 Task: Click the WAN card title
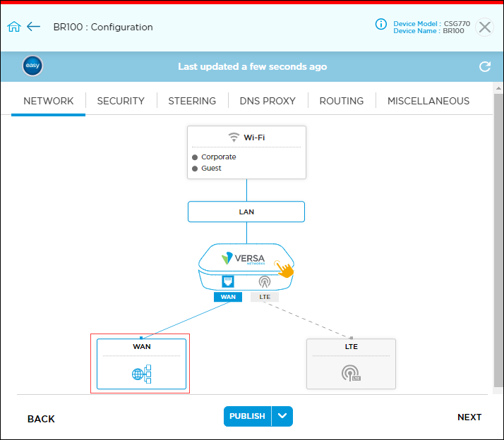[142, 346]
